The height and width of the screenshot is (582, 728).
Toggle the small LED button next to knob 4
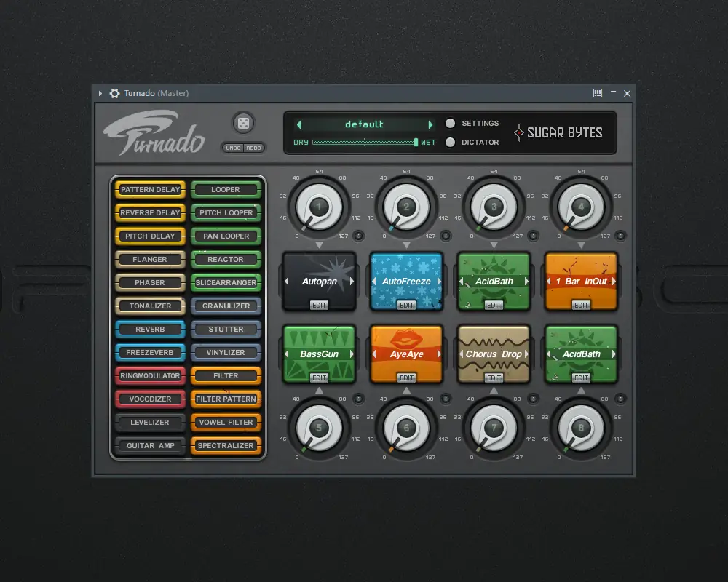point(620,236)
